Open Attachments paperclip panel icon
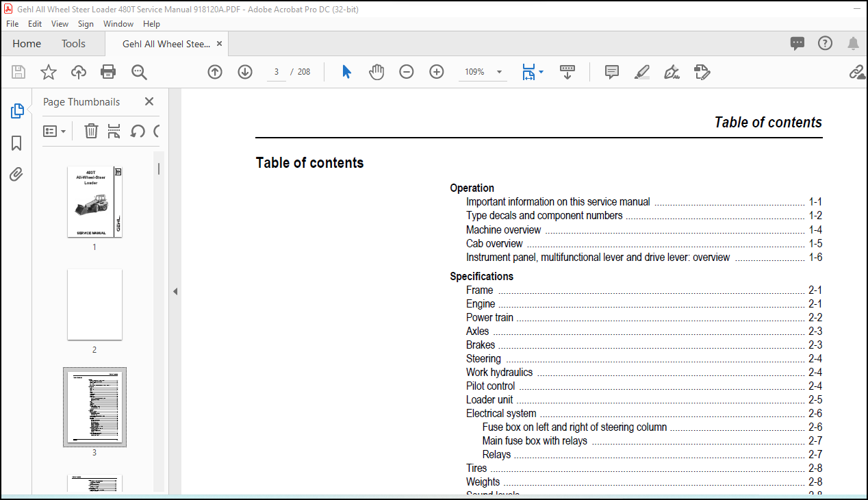 tap(17, 175)
